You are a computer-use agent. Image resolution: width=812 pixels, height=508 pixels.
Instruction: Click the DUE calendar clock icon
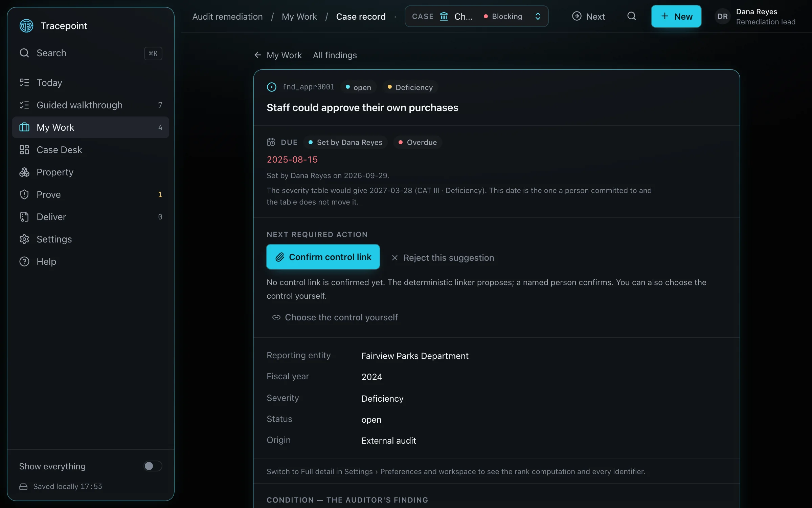(271, 142)
